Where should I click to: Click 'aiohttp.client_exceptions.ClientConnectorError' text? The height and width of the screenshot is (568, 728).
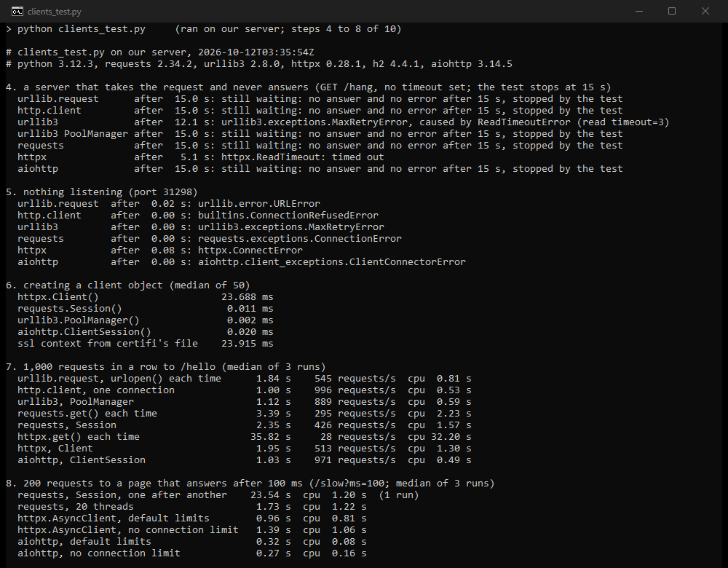click(331, 261)
